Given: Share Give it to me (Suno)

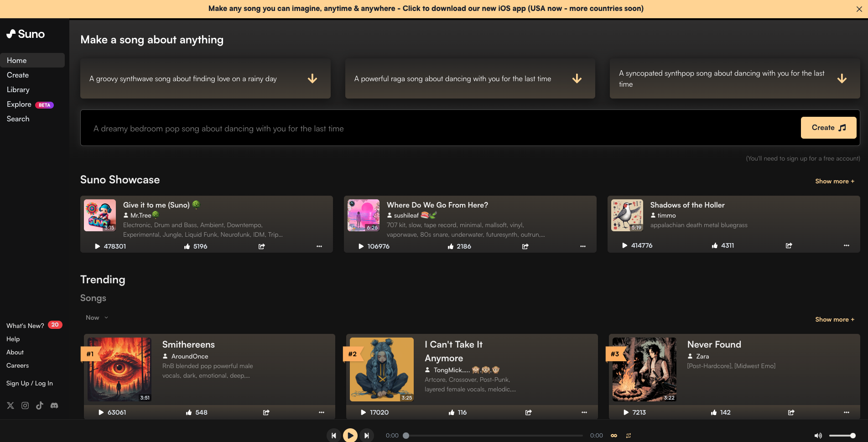Looking at the screenshot, I should [x=262, y=246].
